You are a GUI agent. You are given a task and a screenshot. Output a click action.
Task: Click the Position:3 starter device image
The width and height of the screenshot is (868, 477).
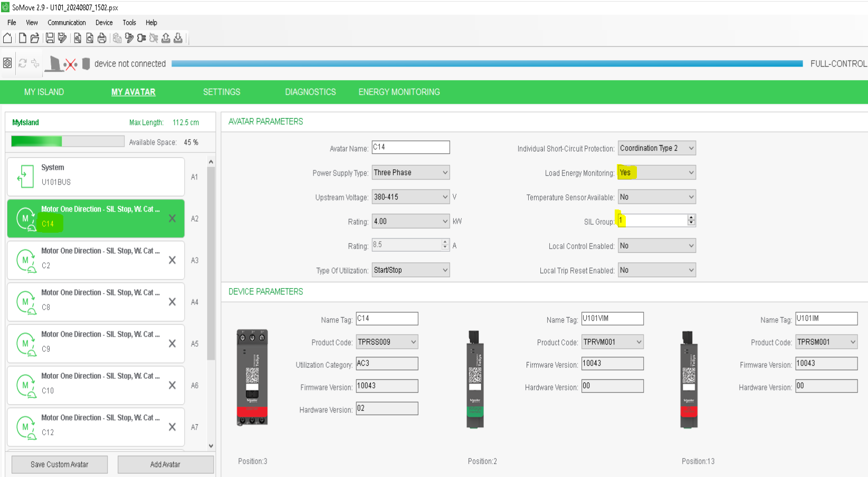(x=252, y=377)
